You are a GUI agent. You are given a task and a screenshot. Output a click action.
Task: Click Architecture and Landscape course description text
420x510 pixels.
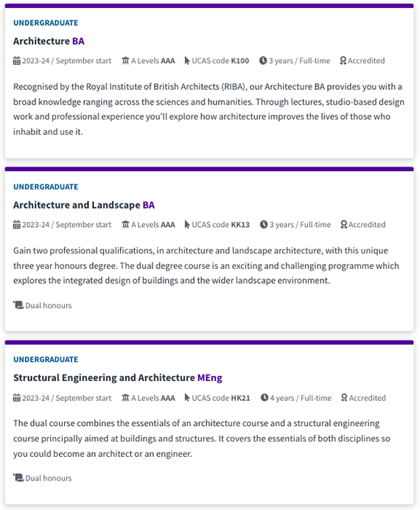click(x=206, y=266)
